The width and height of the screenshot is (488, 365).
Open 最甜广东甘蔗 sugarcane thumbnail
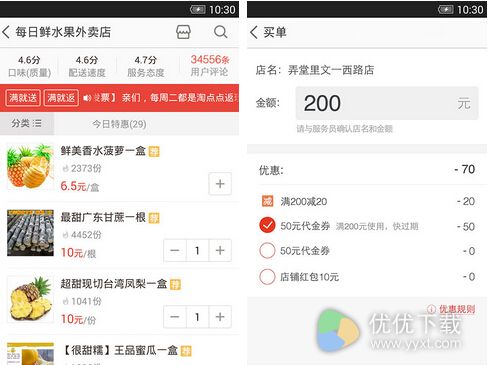30,233
